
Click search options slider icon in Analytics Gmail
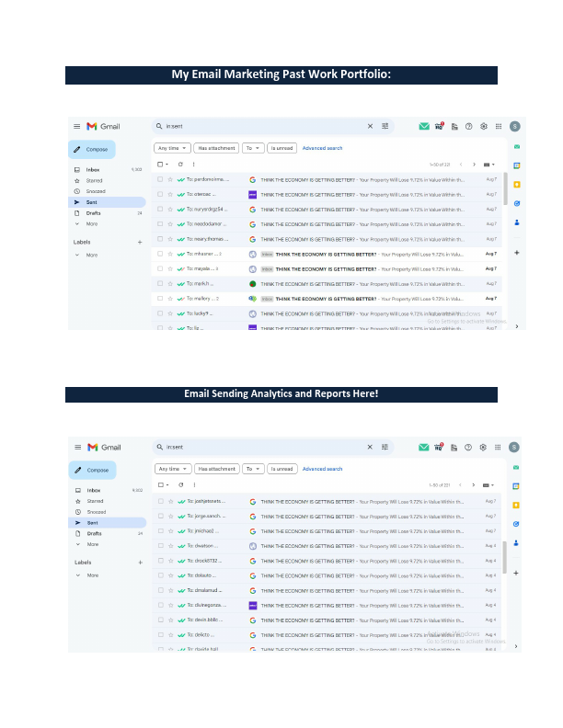(385, 447)
